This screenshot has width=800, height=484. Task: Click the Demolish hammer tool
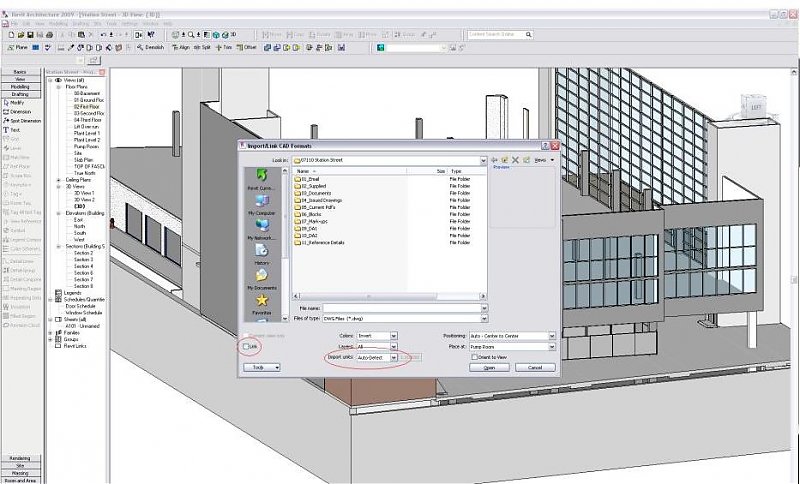(151, 47)
